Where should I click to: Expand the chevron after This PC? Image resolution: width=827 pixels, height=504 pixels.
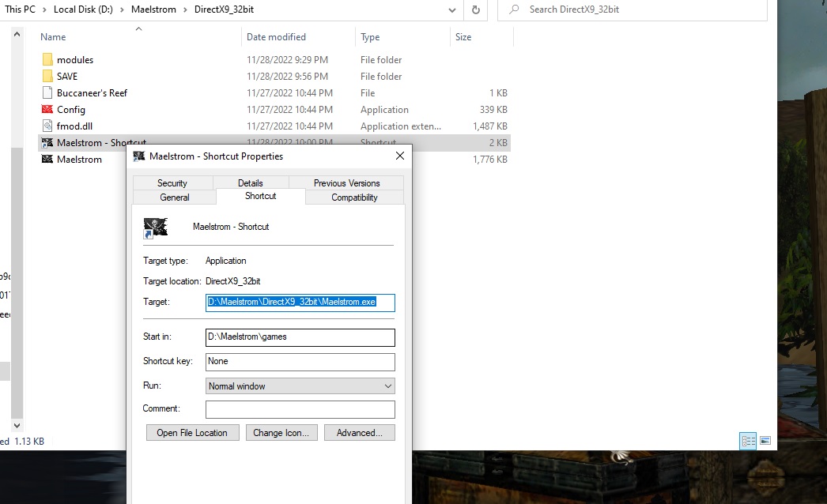point(44,9)
